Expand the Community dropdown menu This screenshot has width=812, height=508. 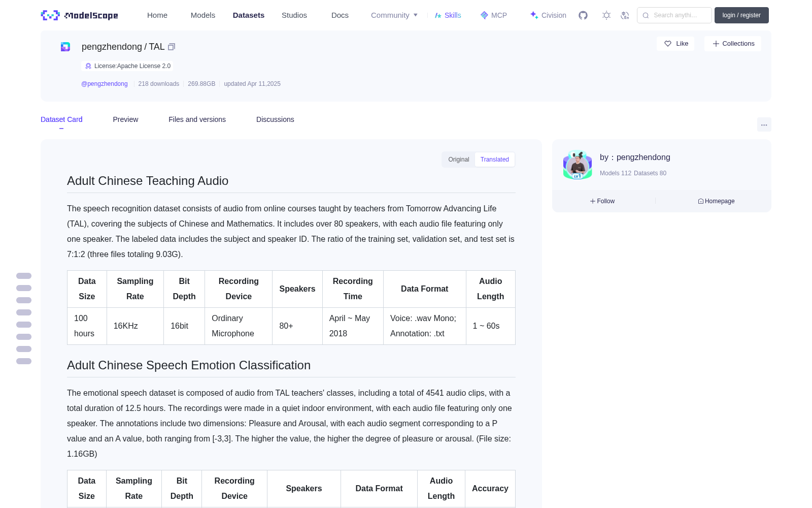(x=394, y=15)
